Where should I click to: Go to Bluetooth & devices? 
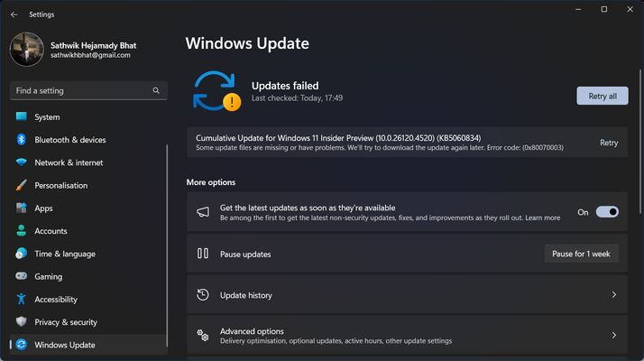[x=88, y=140]
